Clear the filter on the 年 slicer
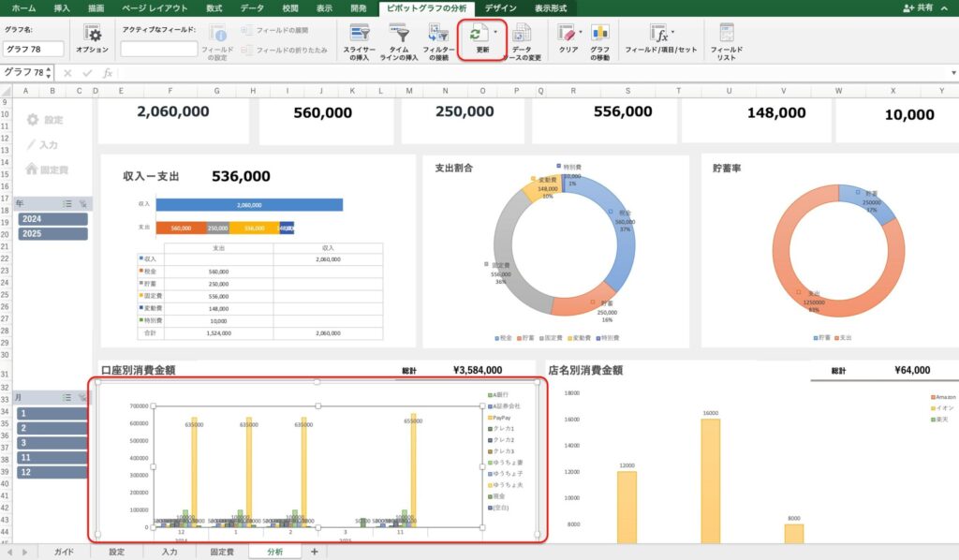 point(82,202)
